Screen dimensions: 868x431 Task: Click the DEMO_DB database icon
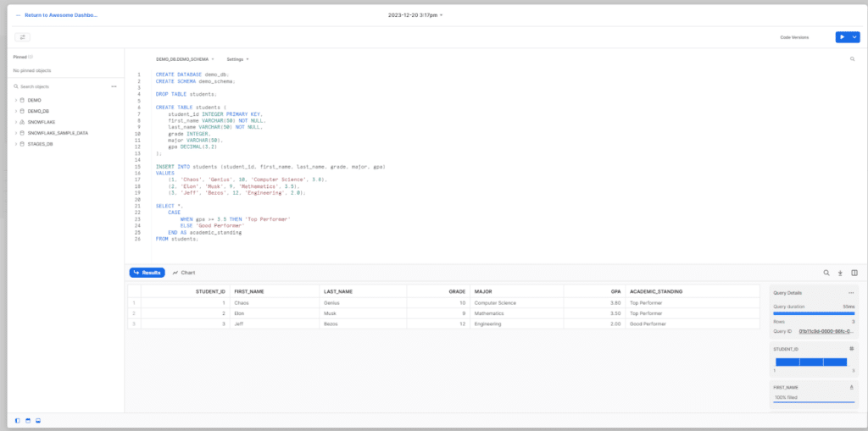point(22,111)
